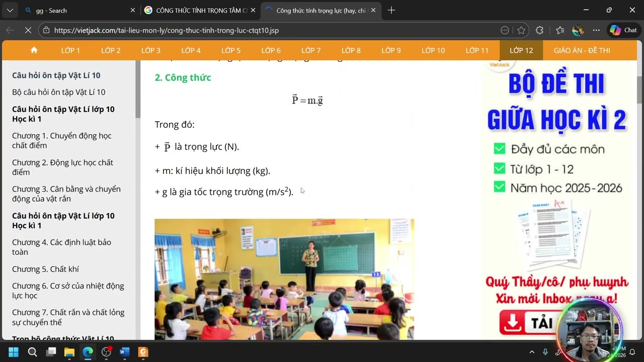This screenshot has height=362, width=644.
Task: Close the 'Công thức tính trọng lực' tab
Action: coord(373,10)
